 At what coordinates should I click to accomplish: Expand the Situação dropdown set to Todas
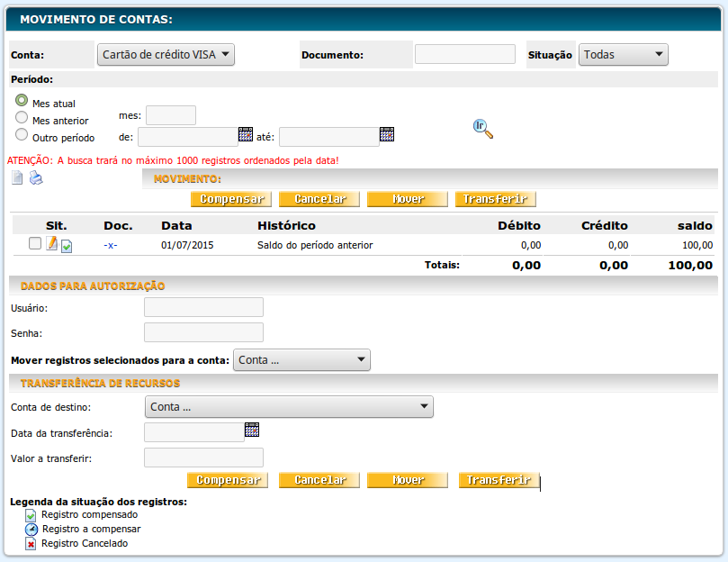pos(623,55)
